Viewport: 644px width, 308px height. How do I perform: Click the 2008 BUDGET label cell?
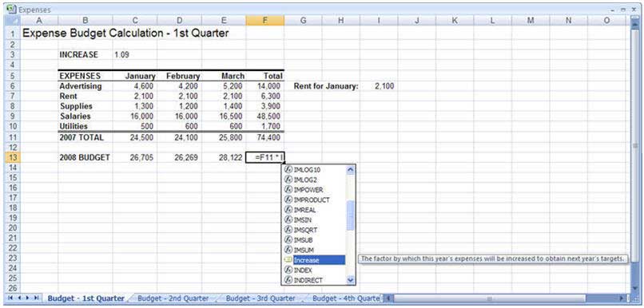(85, 157)
